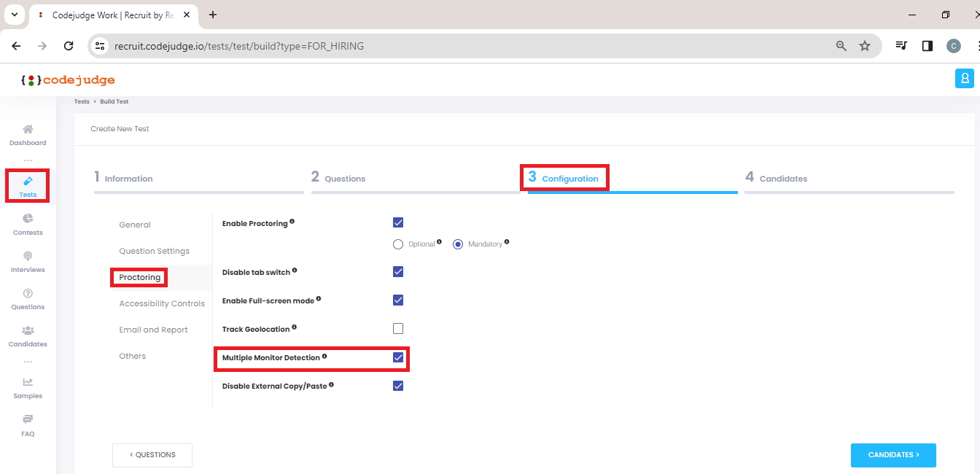
Task: Open the Interviews section
Action: tap(27, 263)
